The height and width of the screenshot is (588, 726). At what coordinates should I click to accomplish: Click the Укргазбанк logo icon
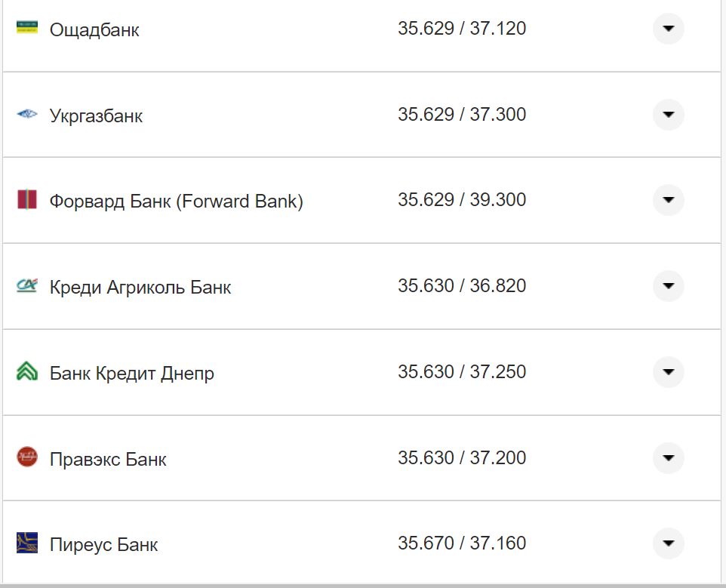click(26, 115)
